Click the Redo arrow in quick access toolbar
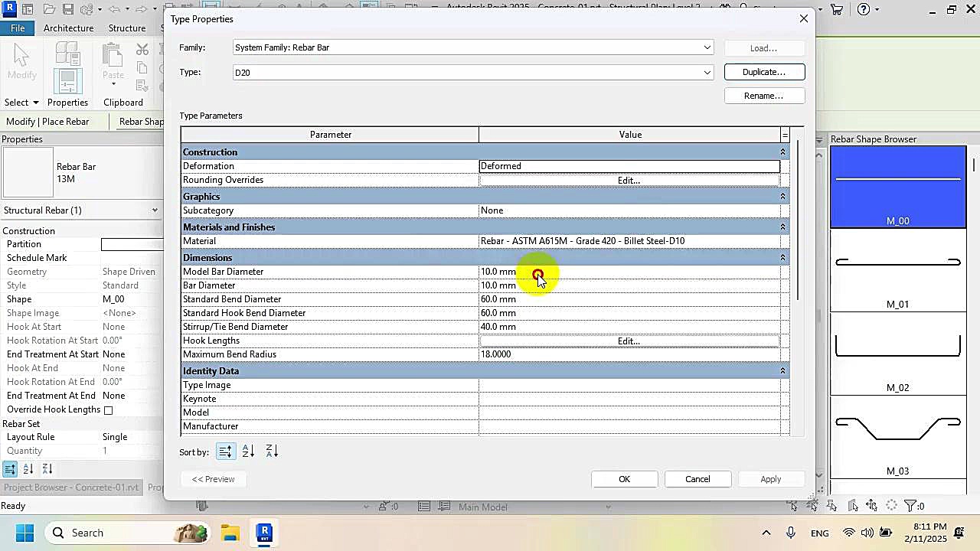The width and height of the screenshot is (980, 551). (x=140, y=9)
